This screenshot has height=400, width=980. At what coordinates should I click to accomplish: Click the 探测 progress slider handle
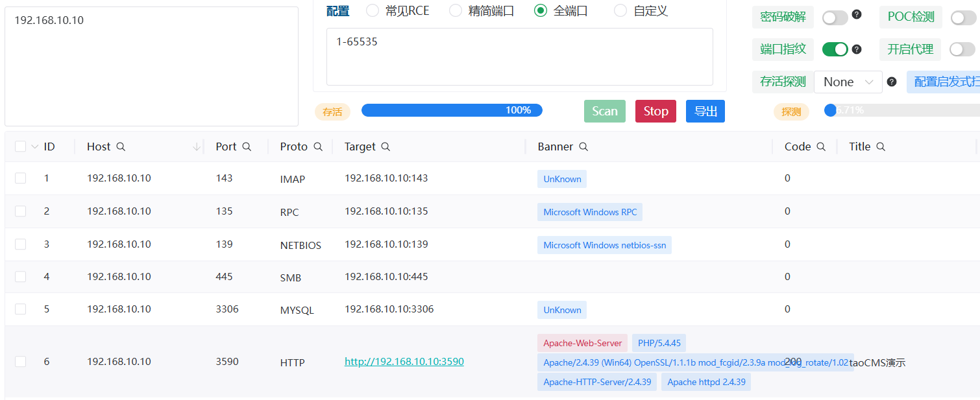(830, 111)
